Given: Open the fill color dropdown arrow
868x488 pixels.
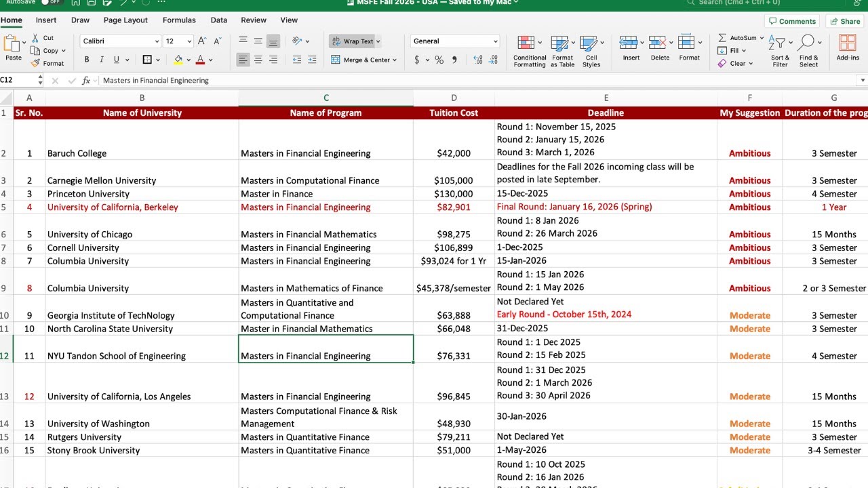Looking at the screenshot, I should [x=189, y=60].
